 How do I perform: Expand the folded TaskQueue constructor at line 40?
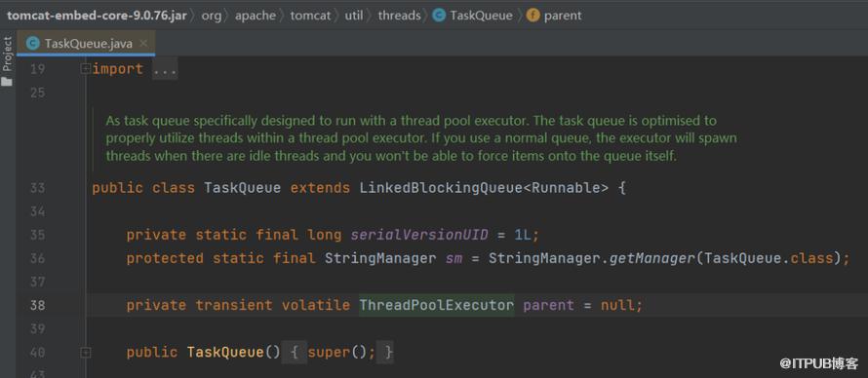point(85,352)
